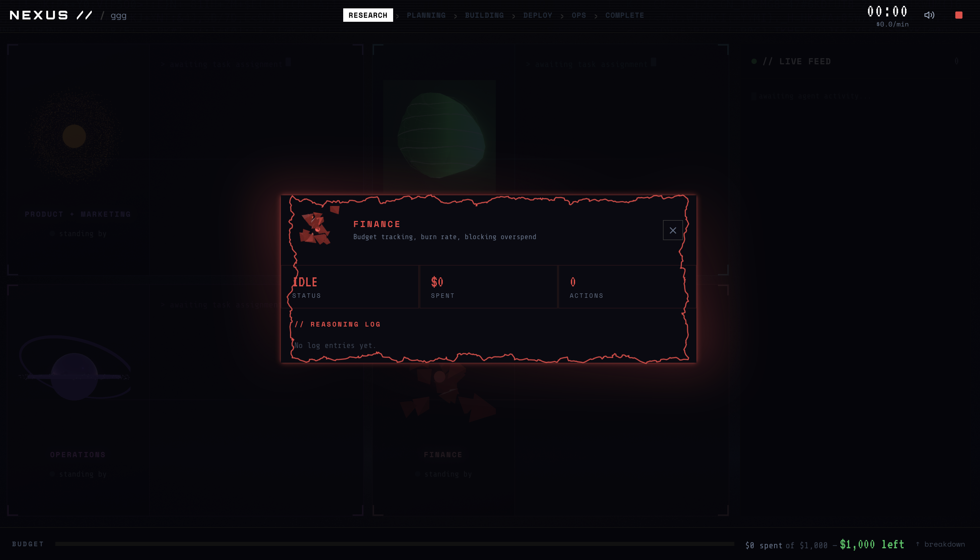Click the Live Feed status dot
The image size is (980, 560).
pos(754,62)
